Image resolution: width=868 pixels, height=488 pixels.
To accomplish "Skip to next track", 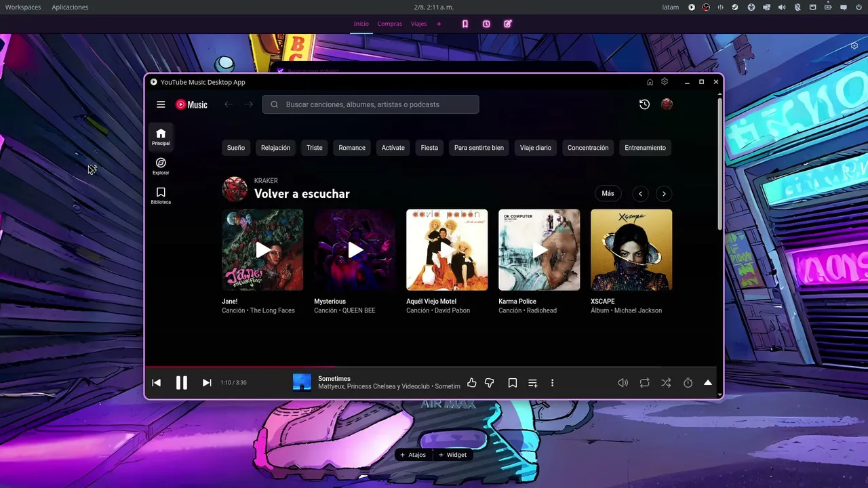I will pos(207,383).
